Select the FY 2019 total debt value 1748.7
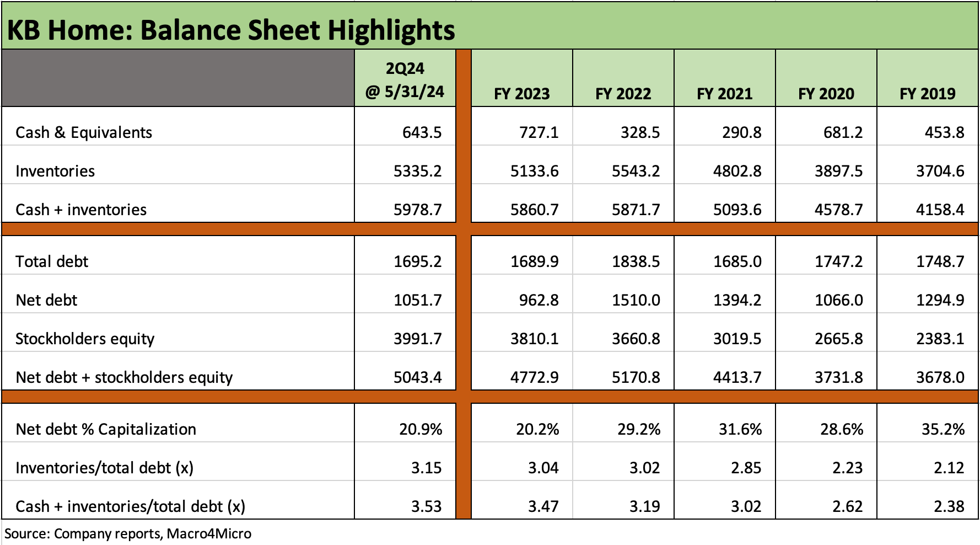This screenshot has height=545, width=980. click(940, 261)
